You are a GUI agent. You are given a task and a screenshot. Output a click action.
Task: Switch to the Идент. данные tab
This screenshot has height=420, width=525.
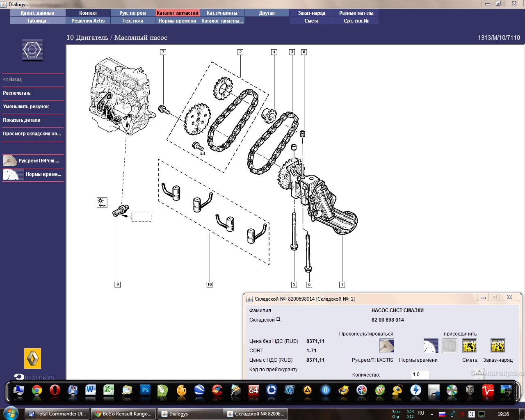tap(38, 13)
